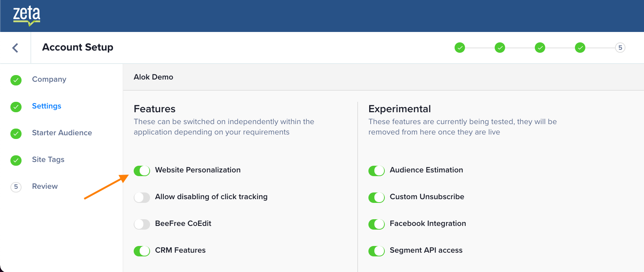The image size is (644, 272).
Task: Click the Site Tags checkmark icon
Action: point(16,160)
